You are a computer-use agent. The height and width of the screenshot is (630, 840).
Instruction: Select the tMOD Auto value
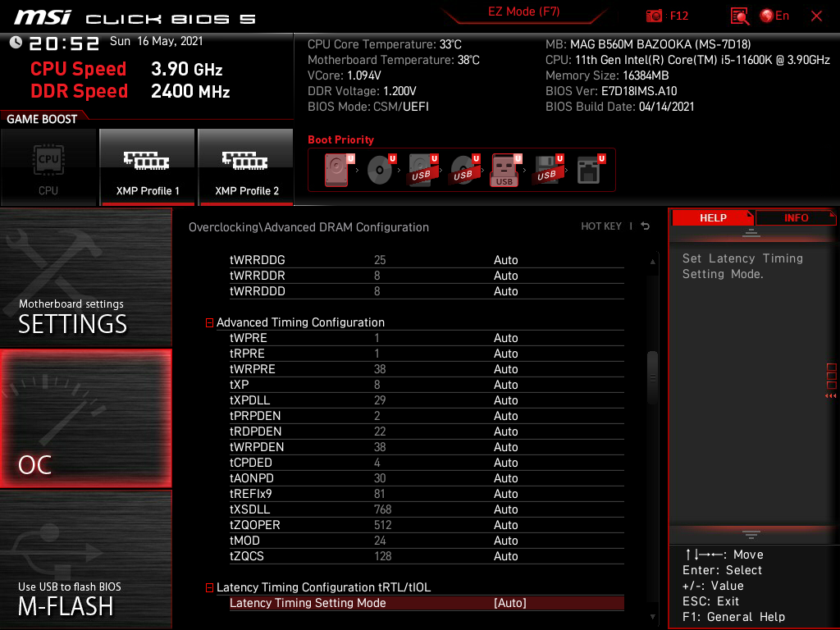tap(505, 541)
